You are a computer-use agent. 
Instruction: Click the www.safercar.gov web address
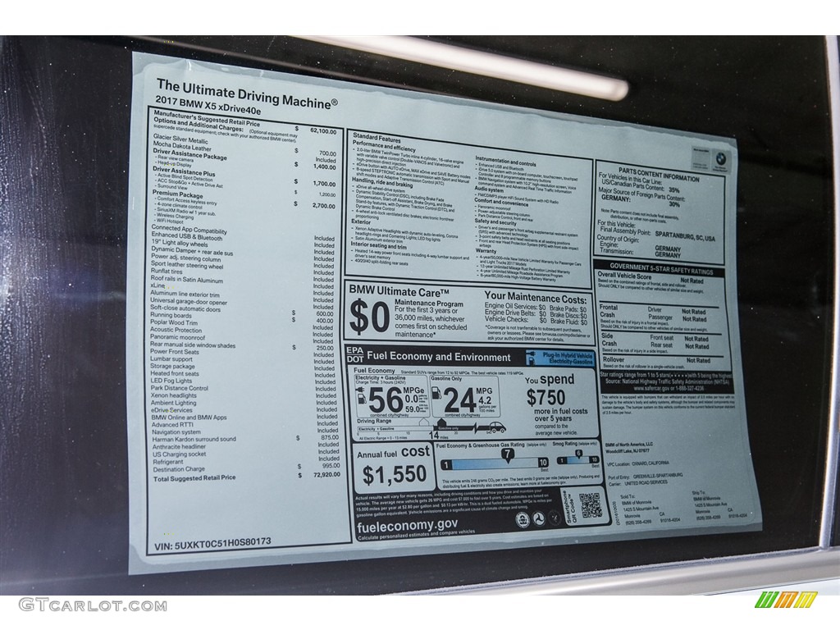click(x=652, y=388)
